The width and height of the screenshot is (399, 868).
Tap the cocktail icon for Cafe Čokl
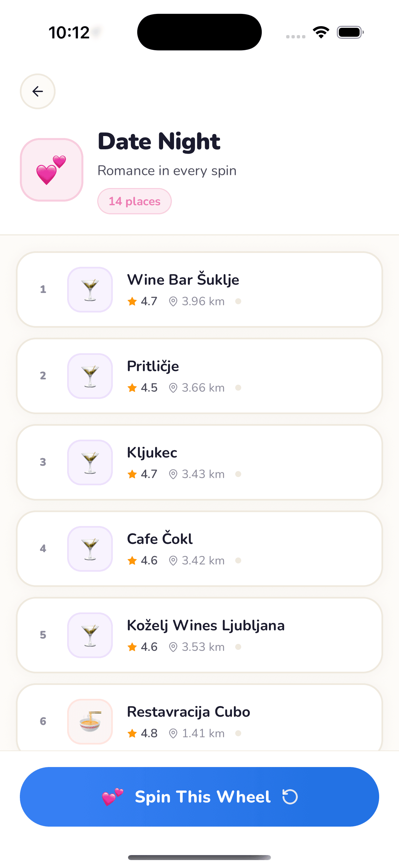coord(90,549)
